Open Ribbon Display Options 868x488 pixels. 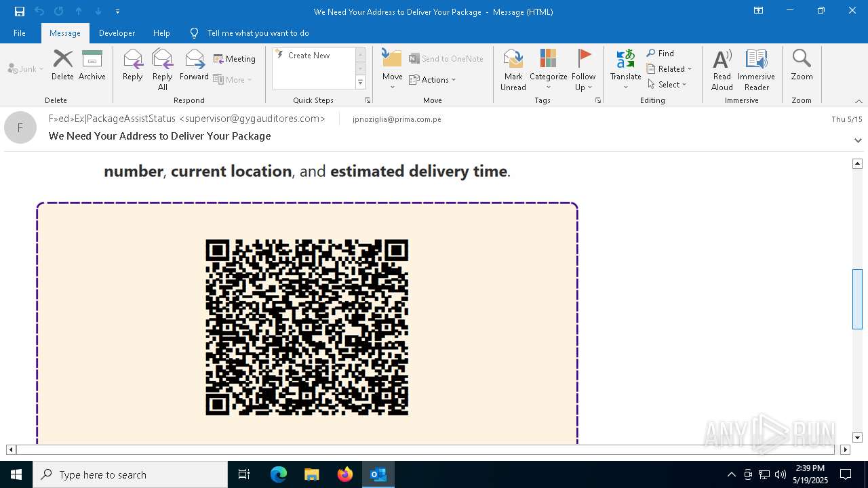(x=759, y=11)
